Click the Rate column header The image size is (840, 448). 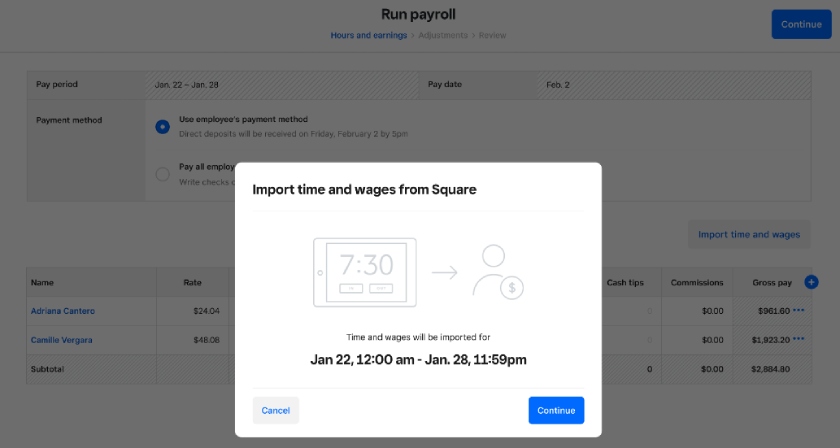[192, 282]
